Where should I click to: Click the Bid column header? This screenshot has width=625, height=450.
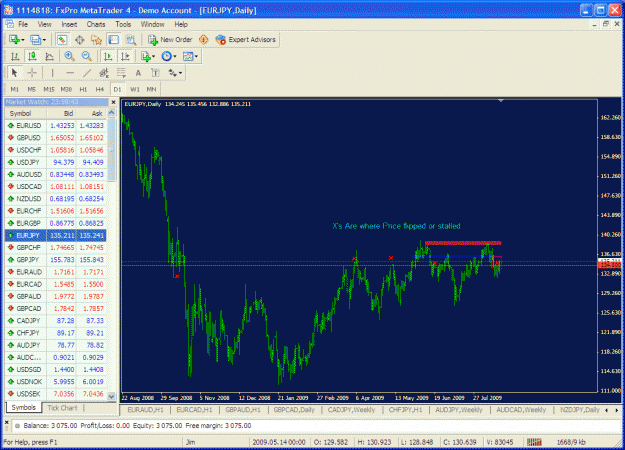tap(61, 114)
